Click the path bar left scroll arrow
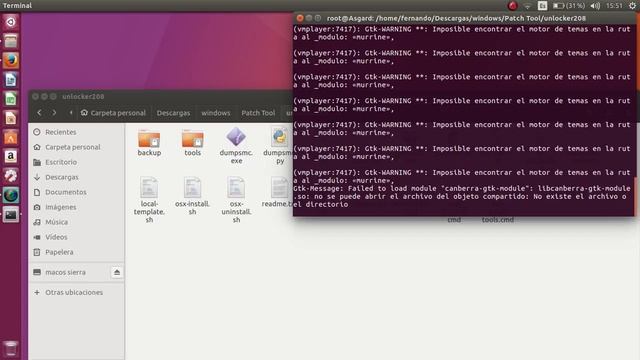Viewport: 640px width, 360px height. (x=71, y=113)
